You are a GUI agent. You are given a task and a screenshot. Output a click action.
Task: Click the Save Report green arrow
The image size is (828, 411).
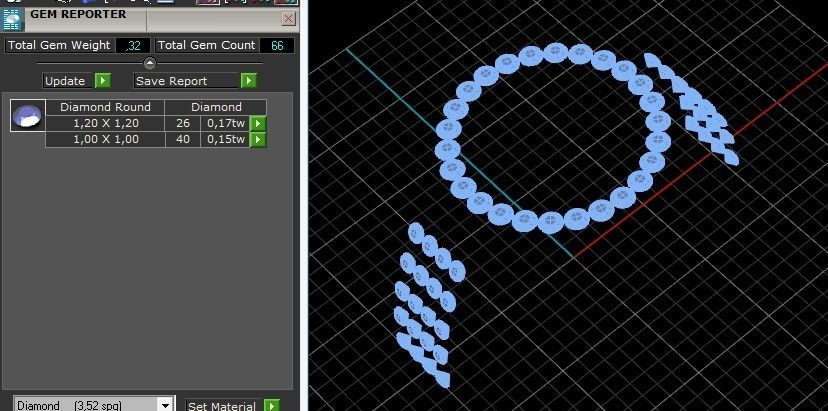coord(248,81)
